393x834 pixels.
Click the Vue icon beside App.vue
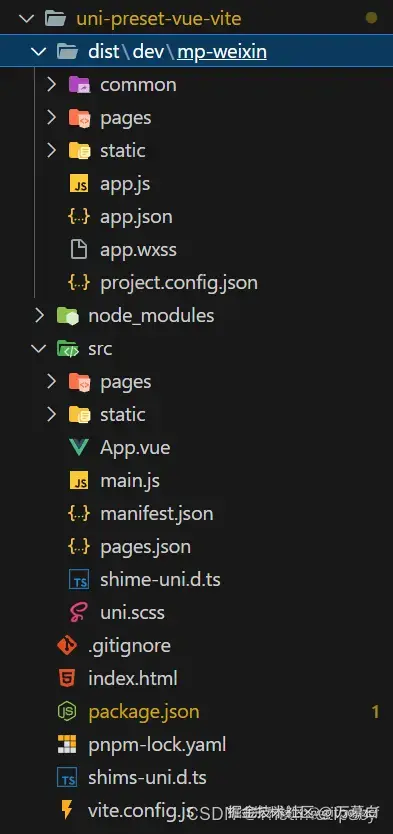click(x=79, y=447)
